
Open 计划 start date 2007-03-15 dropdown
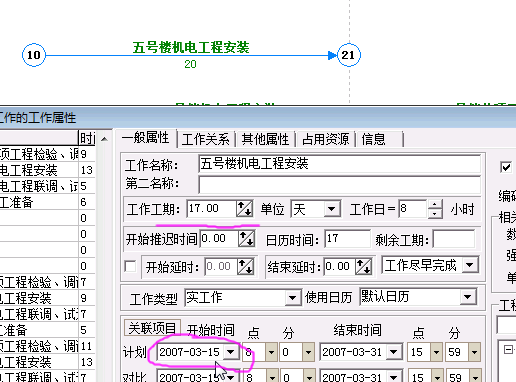tap(230, 352)
